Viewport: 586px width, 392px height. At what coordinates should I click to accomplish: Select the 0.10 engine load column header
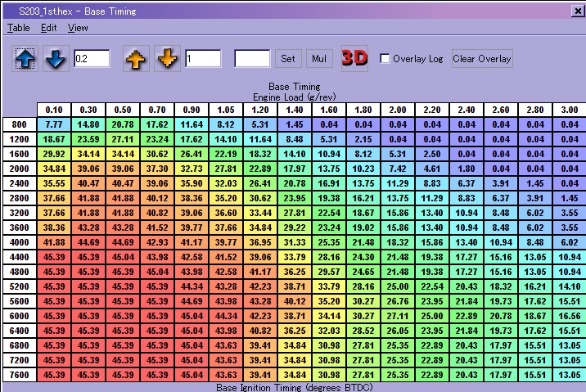pos(54,110)
